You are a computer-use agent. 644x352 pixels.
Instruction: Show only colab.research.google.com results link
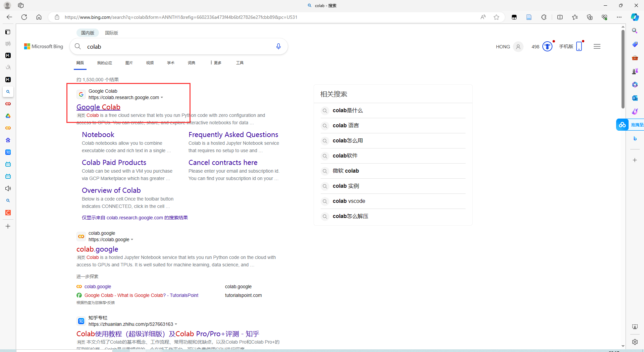coord(135,218)
